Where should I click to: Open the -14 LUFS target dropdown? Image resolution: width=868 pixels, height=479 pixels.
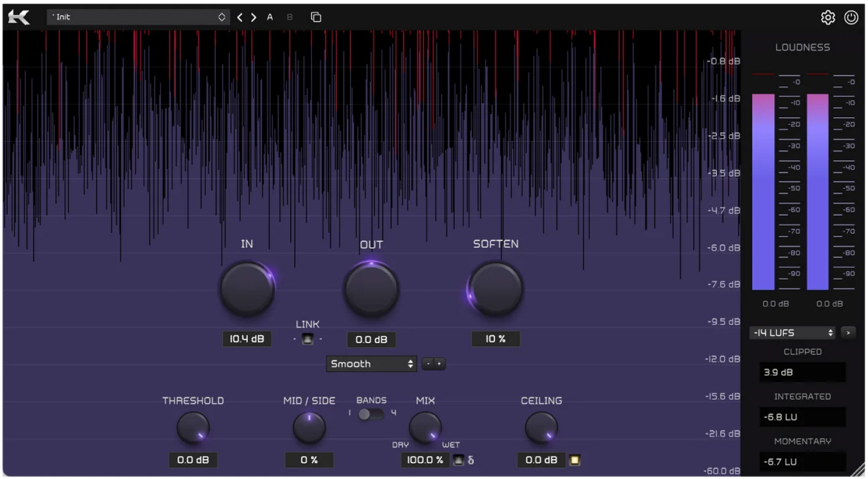(791, 333)
